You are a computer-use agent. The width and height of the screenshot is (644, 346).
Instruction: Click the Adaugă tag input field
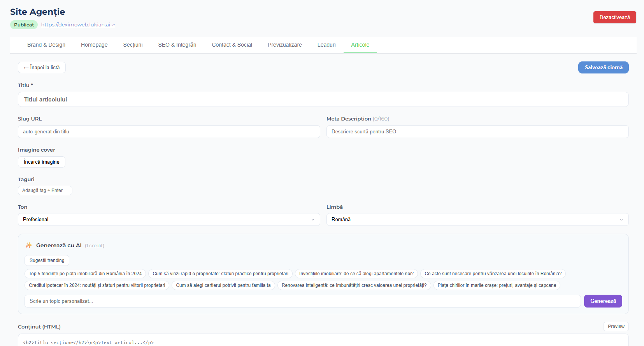point(45,190)
